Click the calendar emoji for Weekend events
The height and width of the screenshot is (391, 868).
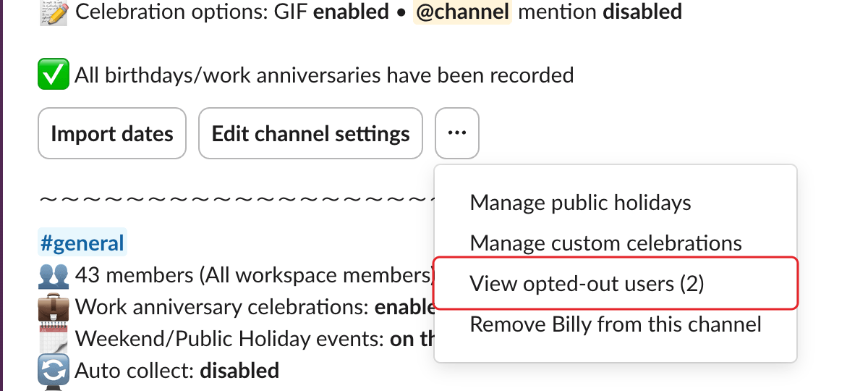[54, 339]
